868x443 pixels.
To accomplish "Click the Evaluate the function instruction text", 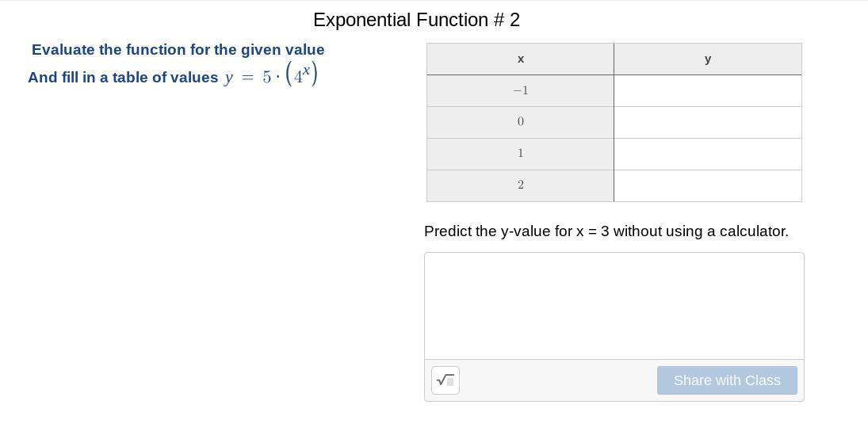I will pos(178,50).
